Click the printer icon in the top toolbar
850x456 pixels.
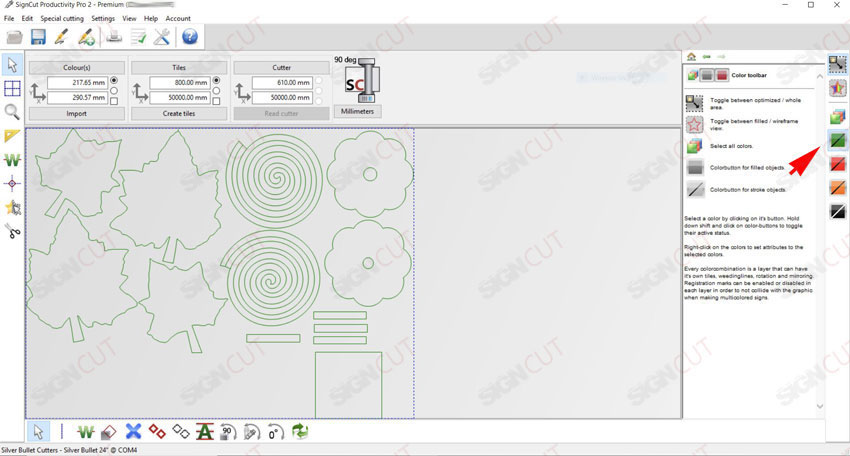[x=114, y=37]
